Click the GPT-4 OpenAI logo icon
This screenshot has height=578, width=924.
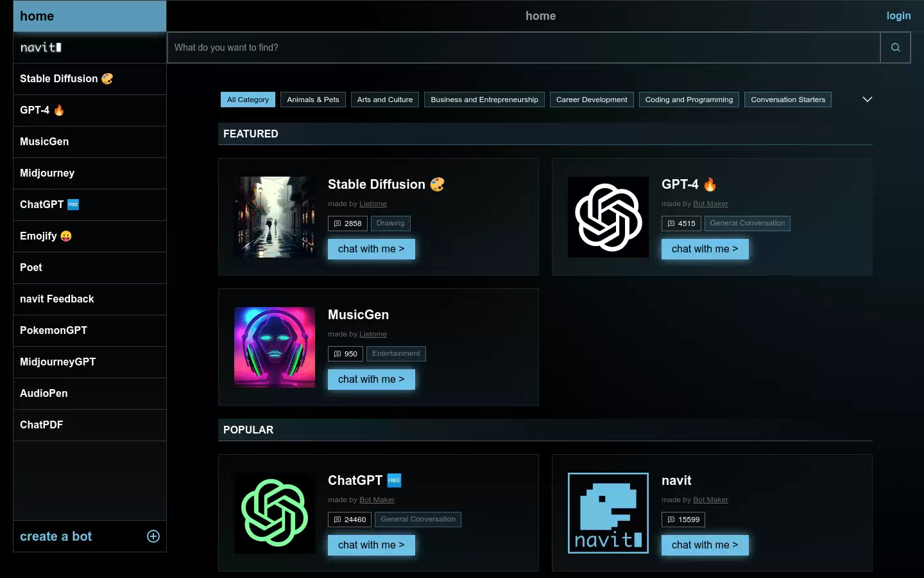tap(608, 217)
